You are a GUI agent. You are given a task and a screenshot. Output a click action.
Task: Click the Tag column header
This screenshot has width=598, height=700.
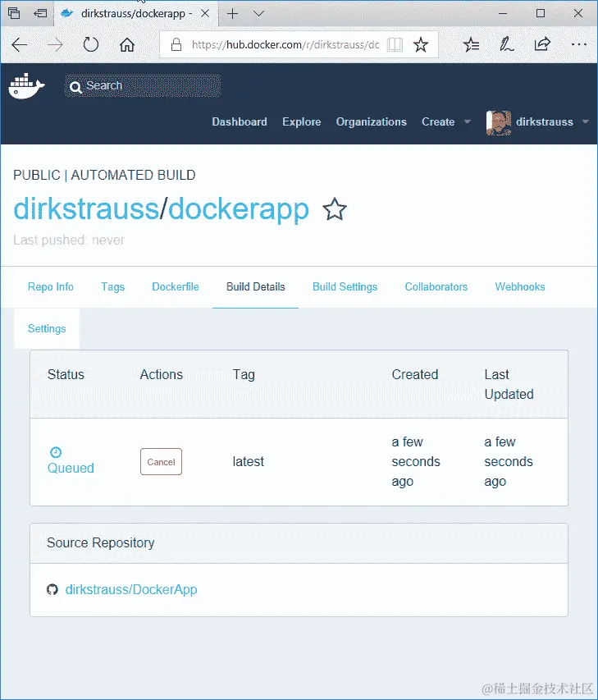(244, 374)
